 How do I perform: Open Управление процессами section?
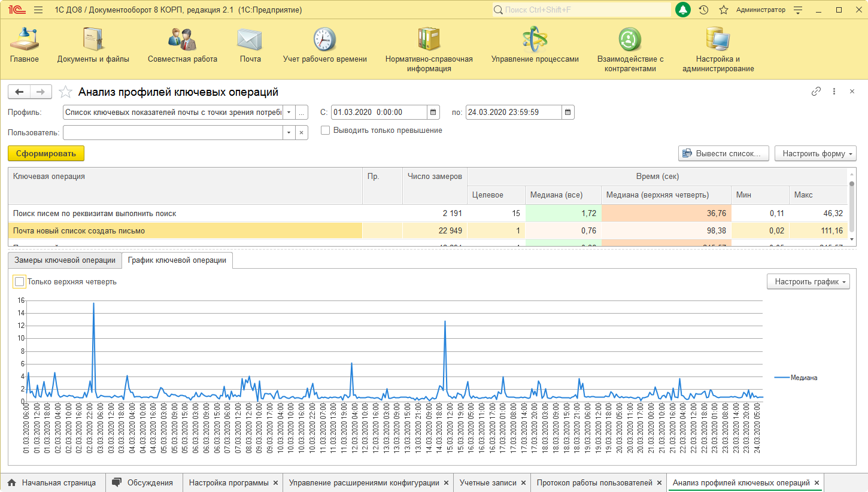tap(535, 45)
